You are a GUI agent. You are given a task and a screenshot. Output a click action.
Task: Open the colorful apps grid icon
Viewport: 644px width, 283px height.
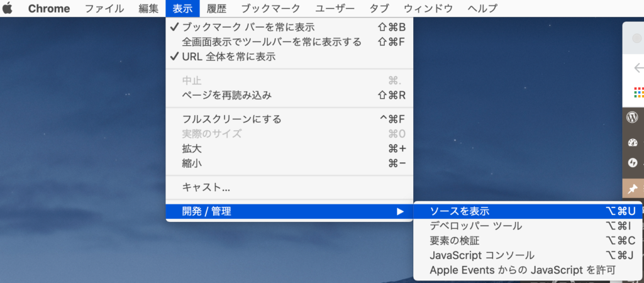pos(638,92)
